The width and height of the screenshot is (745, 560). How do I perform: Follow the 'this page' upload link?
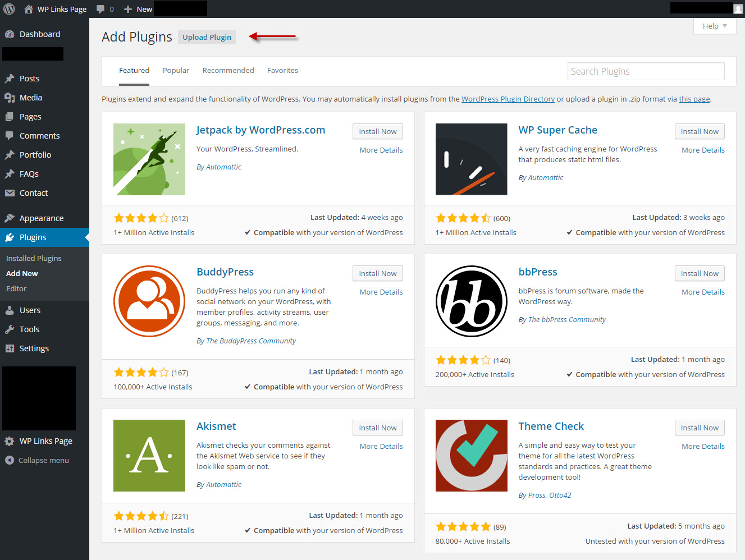[x=694, y=99]
